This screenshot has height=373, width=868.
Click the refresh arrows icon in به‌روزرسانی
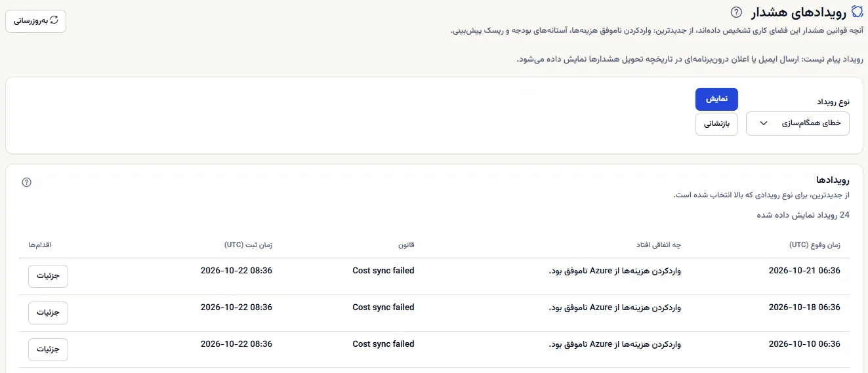click(54, 20)
